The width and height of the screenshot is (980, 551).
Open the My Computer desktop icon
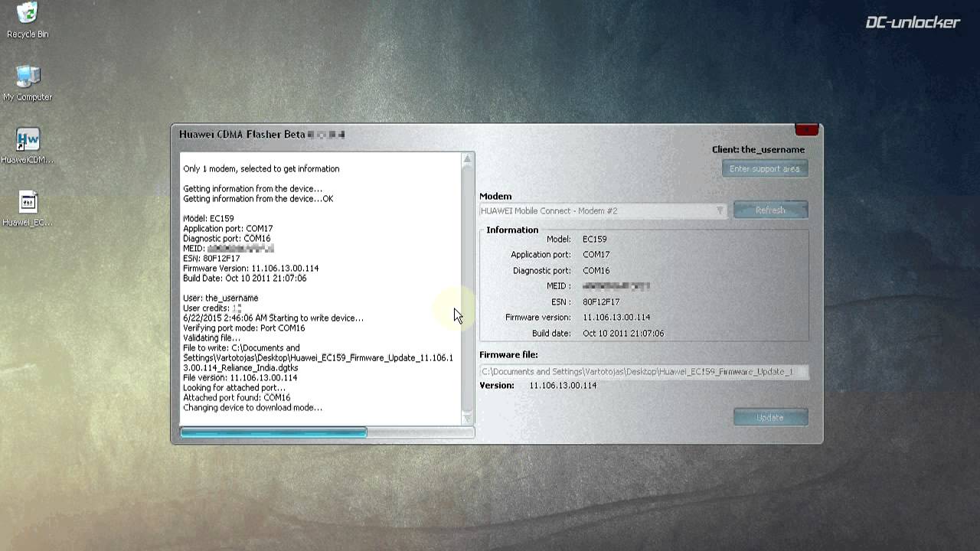pyautogui.click(x=28, y=83)
